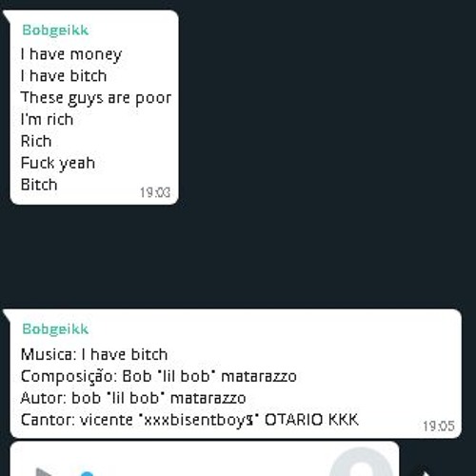Click the forward arrow beside voice message

426,472
